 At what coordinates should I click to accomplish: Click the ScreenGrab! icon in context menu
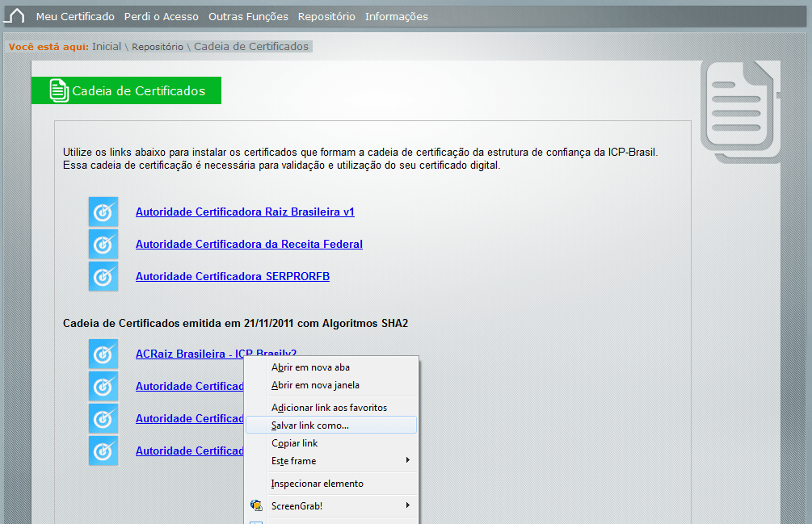click(256, 505)
